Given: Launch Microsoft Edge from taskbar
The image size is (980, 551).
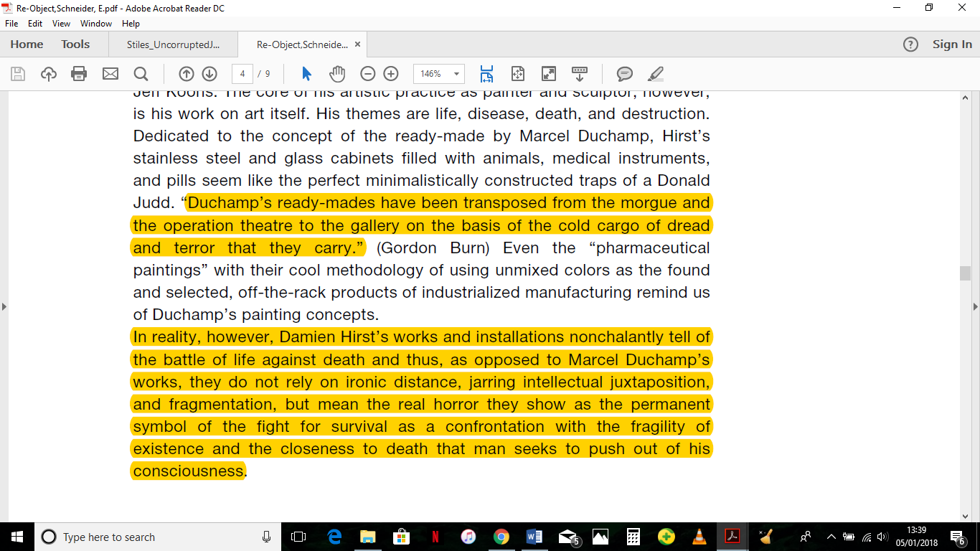Looking at the screenshot, I should (334, 537).
